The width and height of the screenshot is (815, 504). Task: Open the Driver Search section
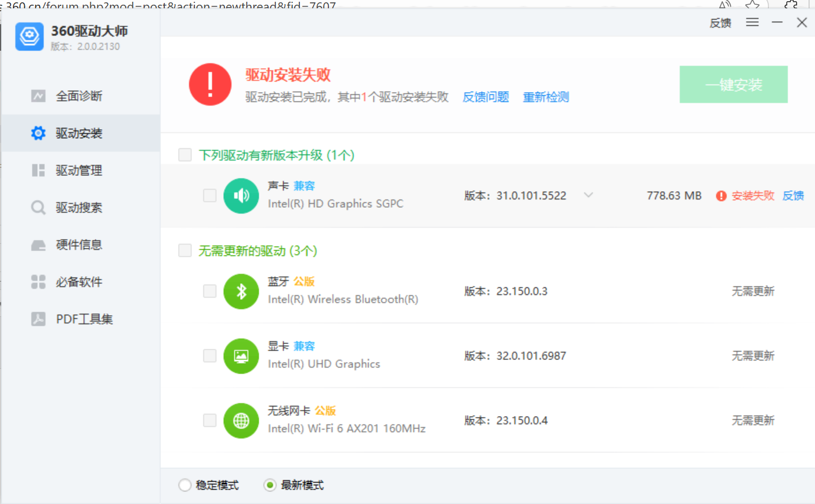click(x=79, y=208)
